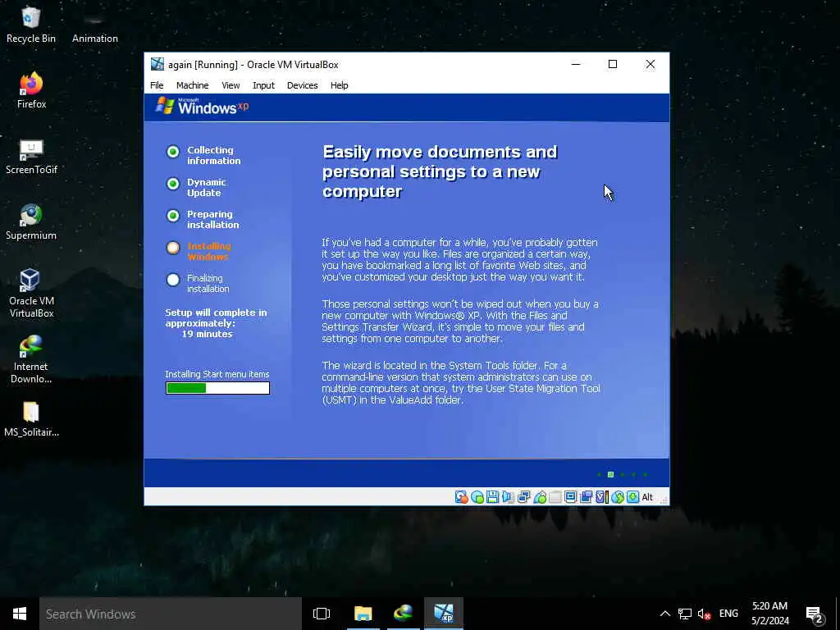Click the display settings indicator icon

click(x=571, y=497)
